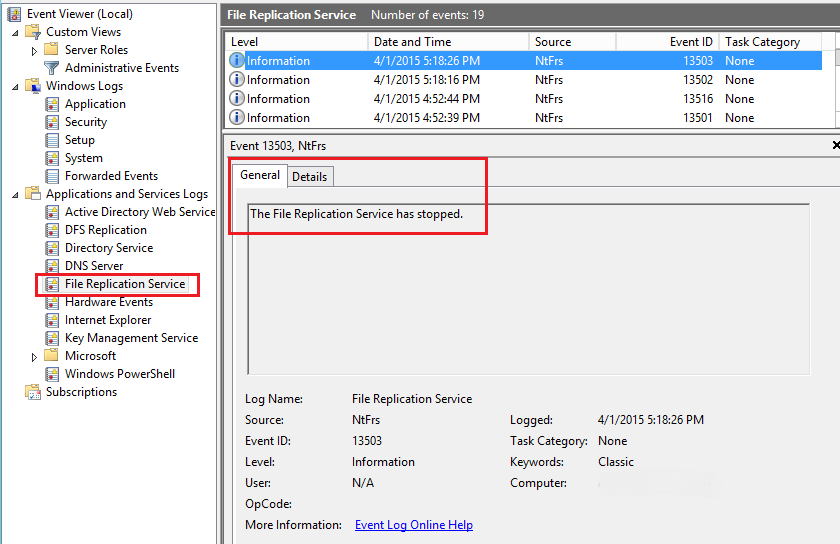This screenshot has height=544, width=840.
Task: Select the event row with ID 13503
Action: pyautogui.click(x=524, y=61)
